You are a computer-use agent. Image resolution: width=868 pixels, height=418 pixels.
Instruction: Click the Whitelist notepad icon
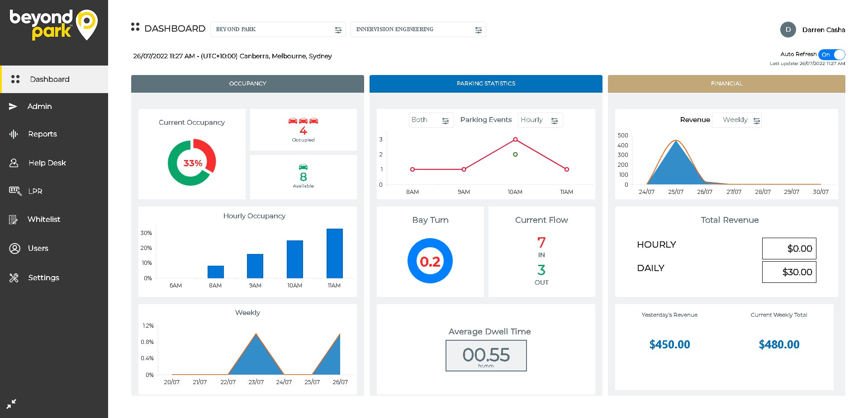click(14, 220)
